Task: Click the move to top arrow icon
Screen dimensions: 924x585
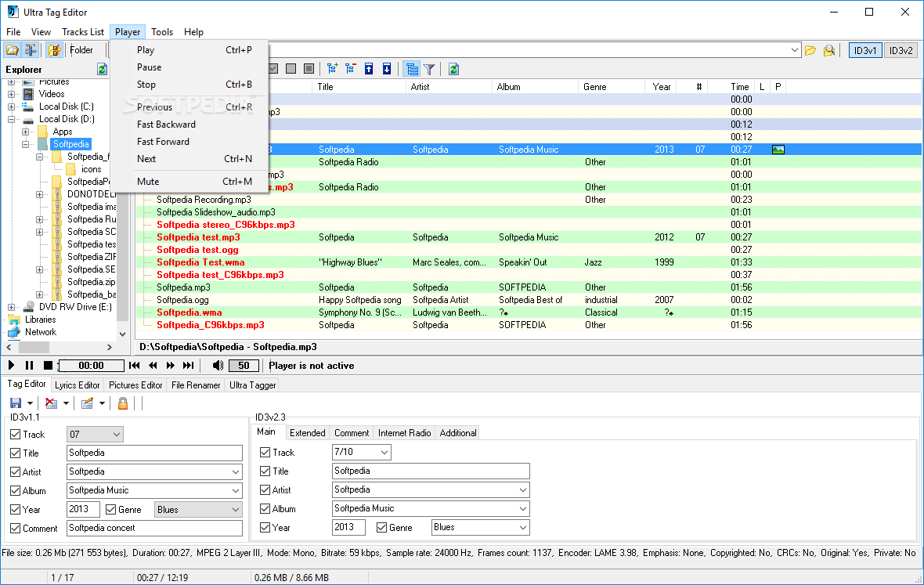Action: (x=369, y=69)
